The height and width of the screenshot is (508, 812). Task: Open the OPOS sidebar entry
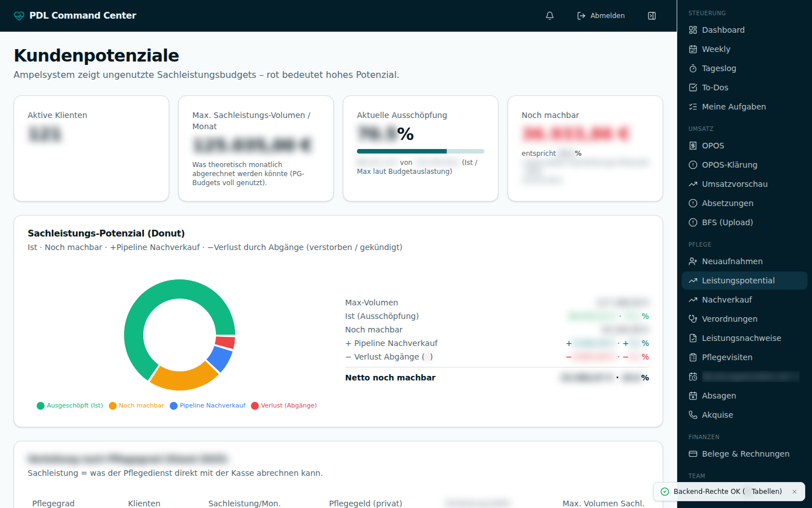point(744,146)
